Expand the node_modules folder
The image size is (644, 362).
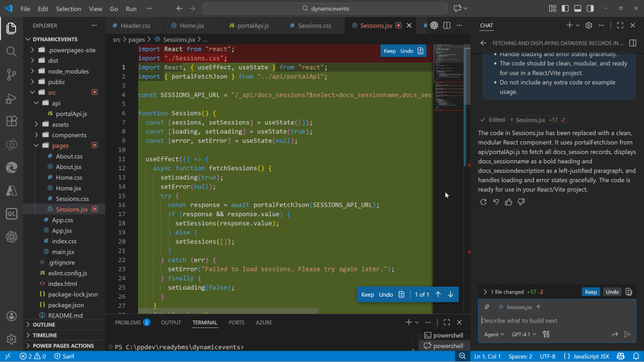click(x=68, y=71)
